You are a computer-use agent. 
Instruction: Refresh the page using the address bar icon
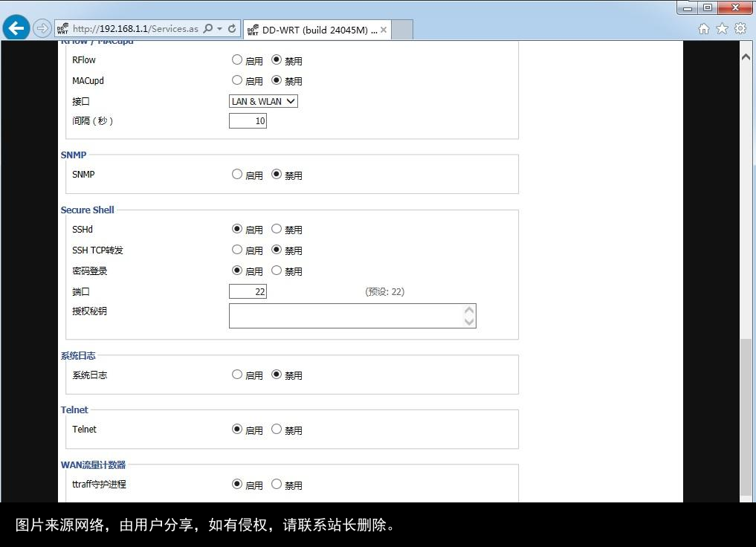(x=233, y=27)
